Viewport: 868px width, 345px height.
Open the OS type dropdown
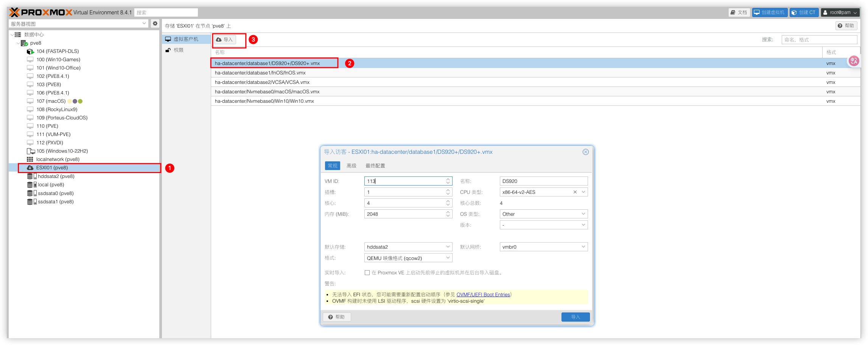583,214
